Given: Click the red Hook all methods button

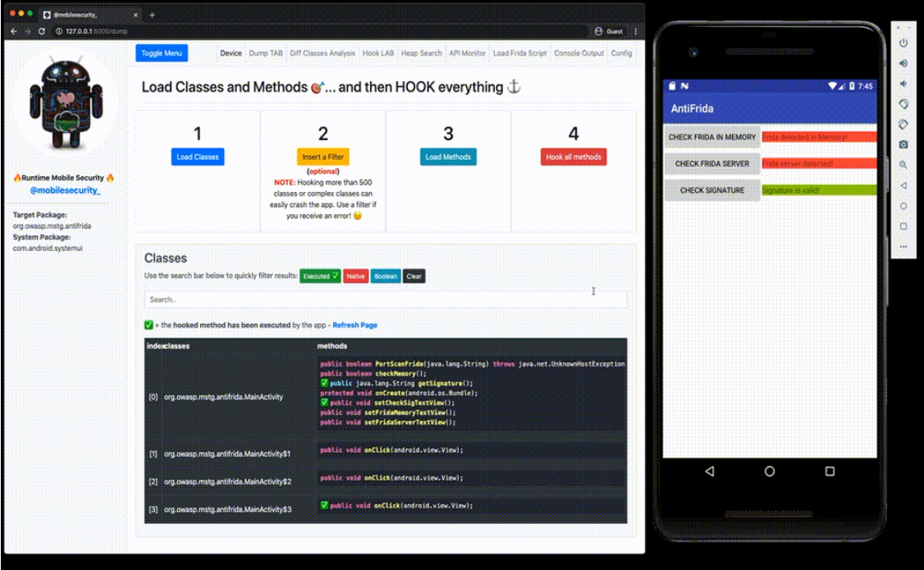Looking at the screenshot, I should tap(574, 157).
